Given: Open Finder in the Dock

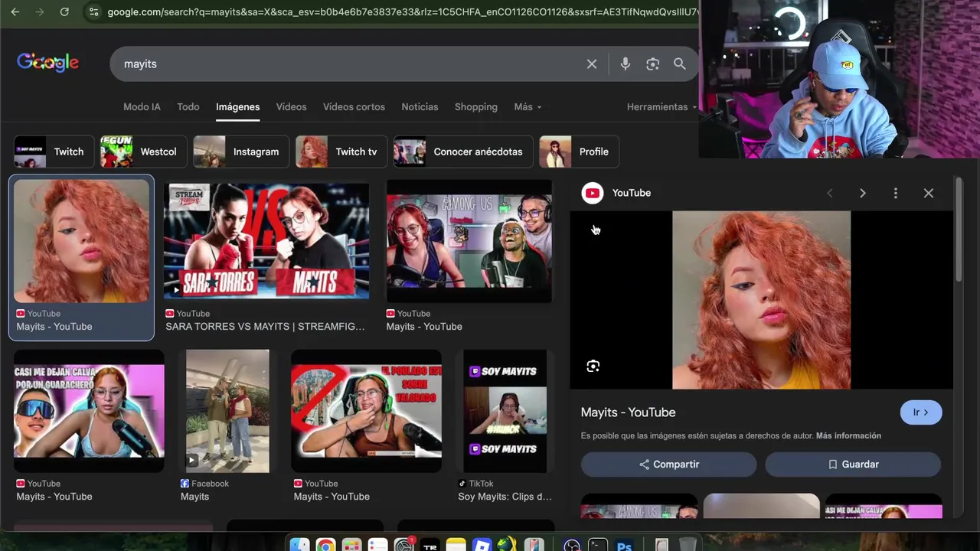Looking at the screenshot, I should tap(299, 546).
